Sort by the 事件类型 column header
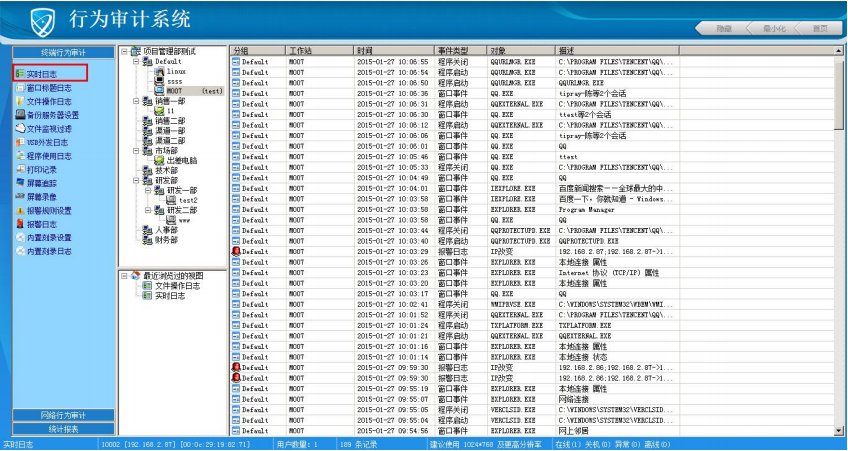Image resolution: width=848 pixels, height=451 pixels. coord(460,50)
